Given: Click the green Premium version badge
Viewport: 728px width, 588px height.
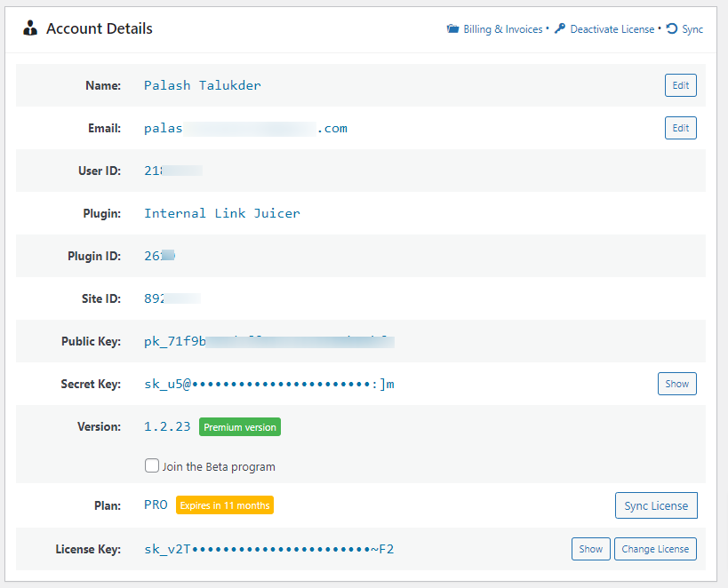Looking at the screenshot, I should pyautogui.click(x=240, y=427).
